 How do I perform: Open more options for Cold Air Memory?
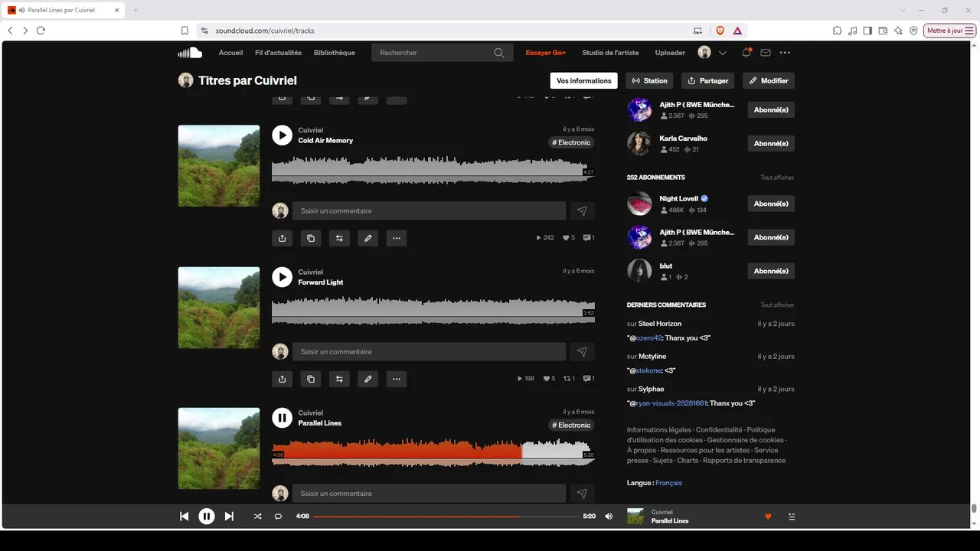(396, 238)
